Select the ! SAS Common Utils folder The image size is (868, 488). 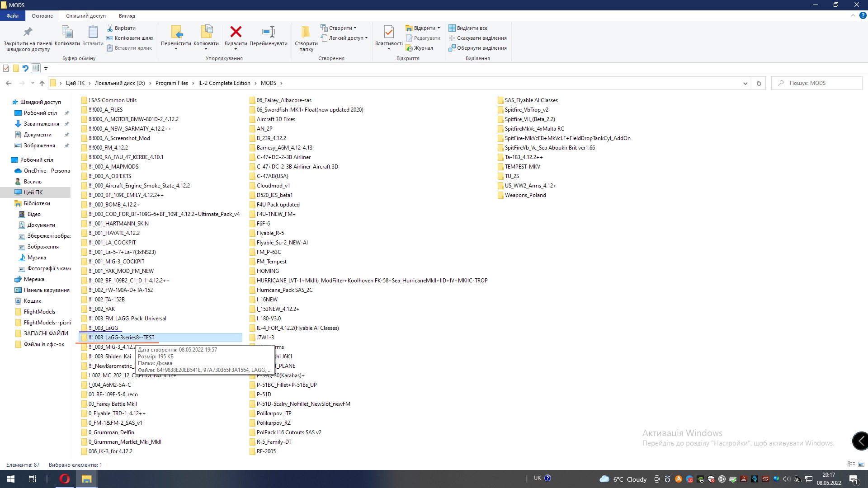pos(112,100)
